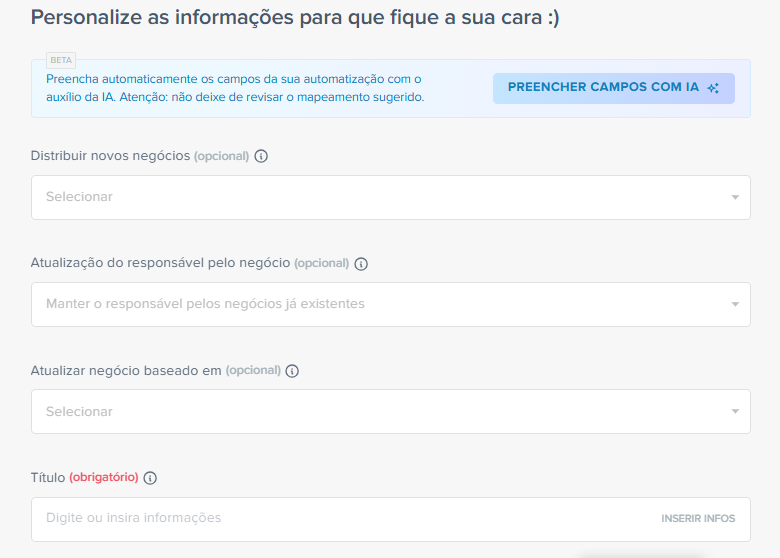
Task: Expand arrow of Distribuir novos negócios select
Action: [x=735, y=197]
